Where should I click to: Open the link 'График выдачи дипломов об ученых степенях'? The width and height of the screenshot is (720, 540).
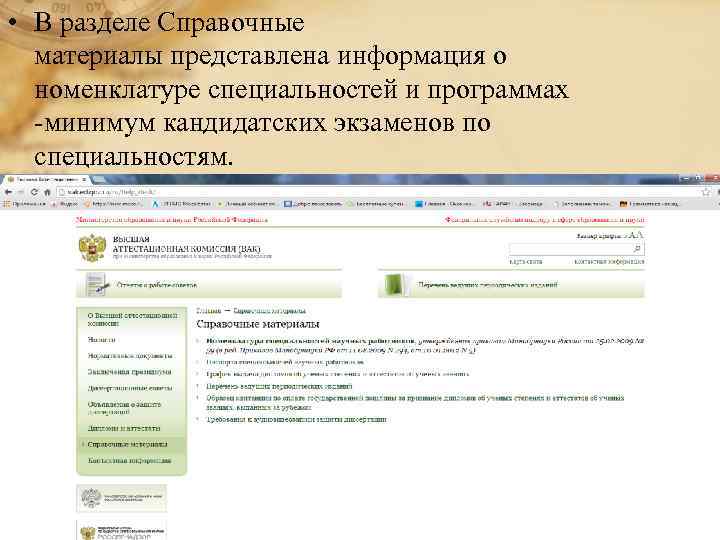click(338, 374)
